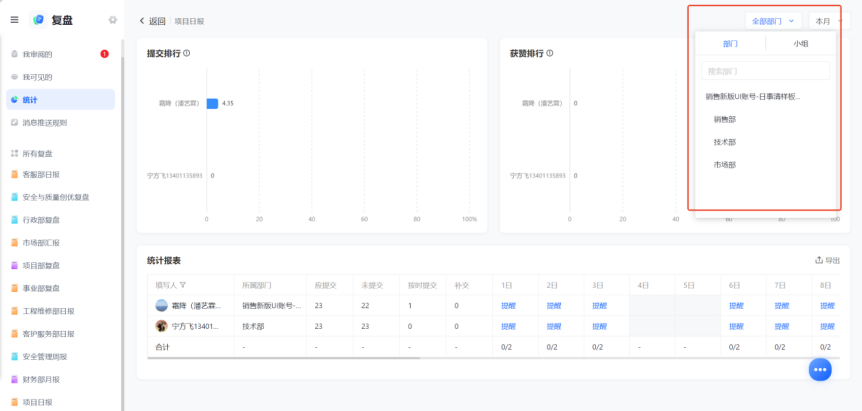Image resolution: width=862 pixels, height=411 pixels.
Task: Open the hamburger menu at top left
Action: click(14, 20)
